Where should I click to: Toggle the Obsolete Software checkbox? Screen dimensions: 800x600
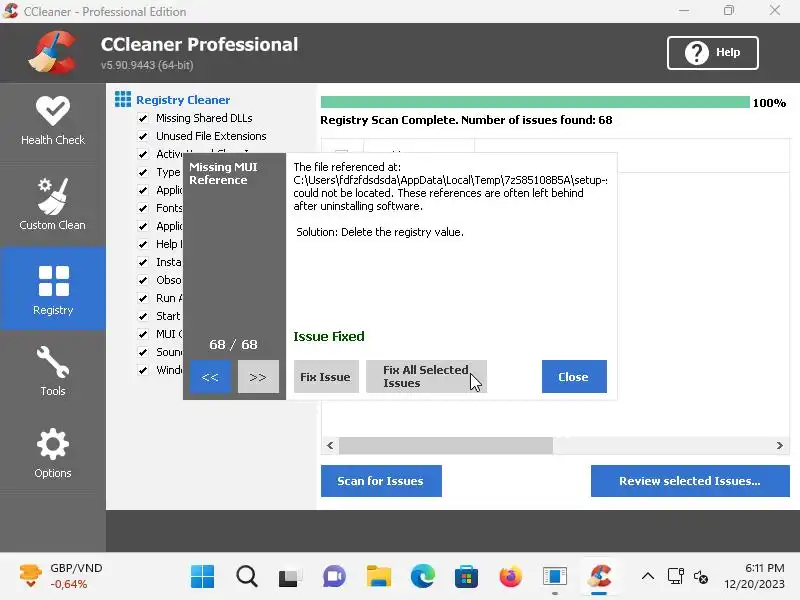[143, 280]
